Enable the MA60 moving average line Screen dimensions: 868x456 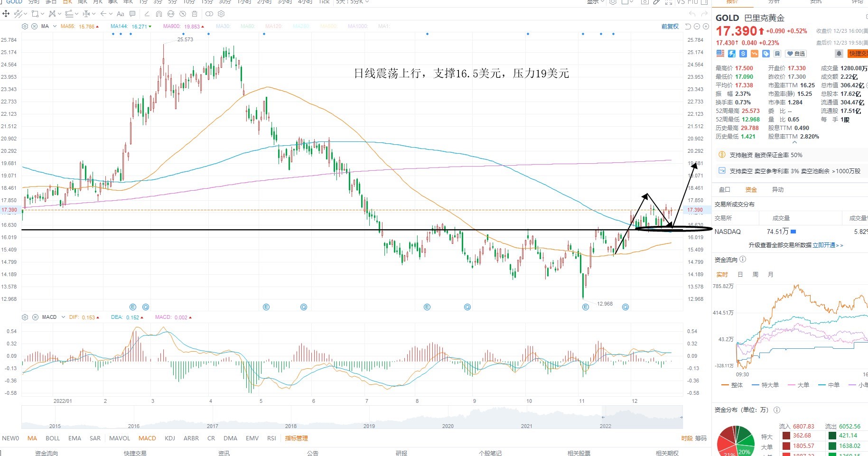click(x=248, y=26)
